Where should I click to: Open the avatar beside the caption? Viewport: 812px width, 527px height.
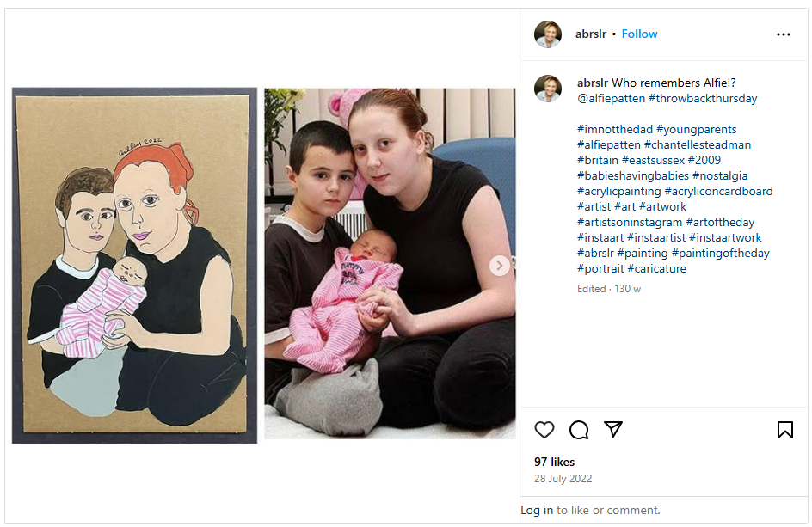tap(548, 89)
